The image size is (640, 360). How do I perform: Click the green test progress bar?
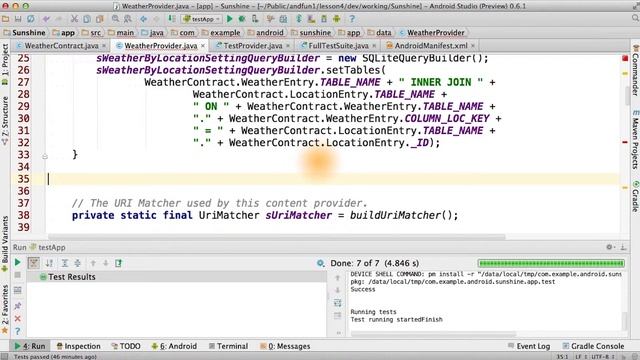551,263
